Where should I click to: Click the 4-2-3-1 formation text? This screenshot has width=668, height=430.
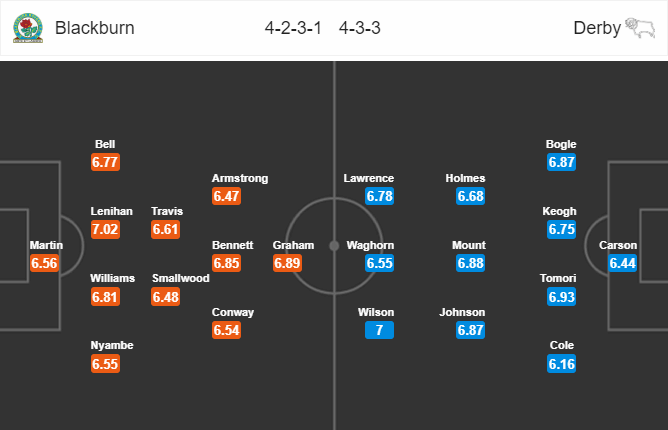[293, 28]
